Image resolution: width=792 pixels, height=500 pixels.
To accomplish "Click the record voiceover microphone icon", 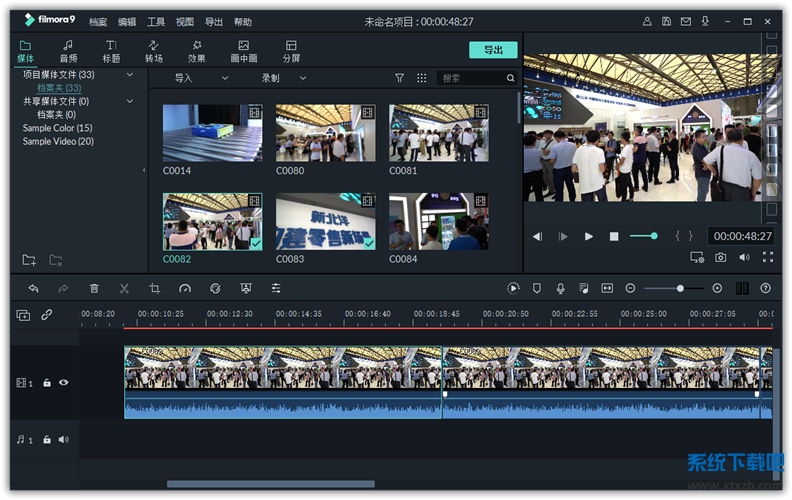I will (x=560, y=288).
